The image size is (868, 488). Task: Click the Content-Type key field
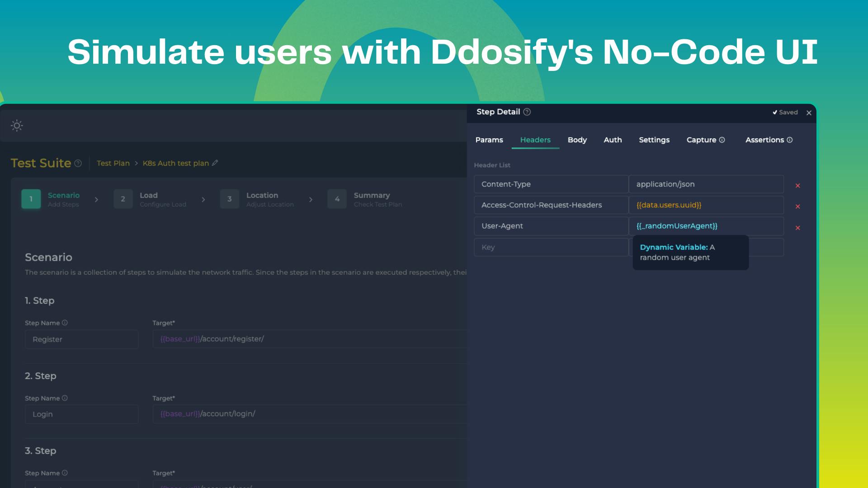click(551, 184)
